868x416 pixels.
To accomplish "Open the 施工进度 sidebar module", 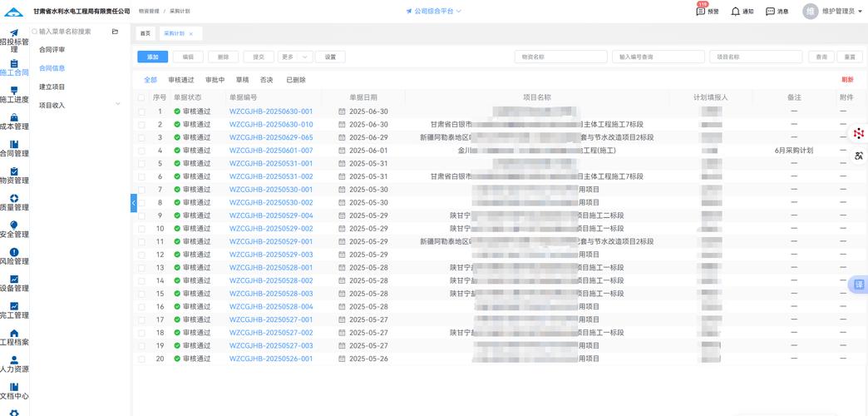I will pos(14,95).
